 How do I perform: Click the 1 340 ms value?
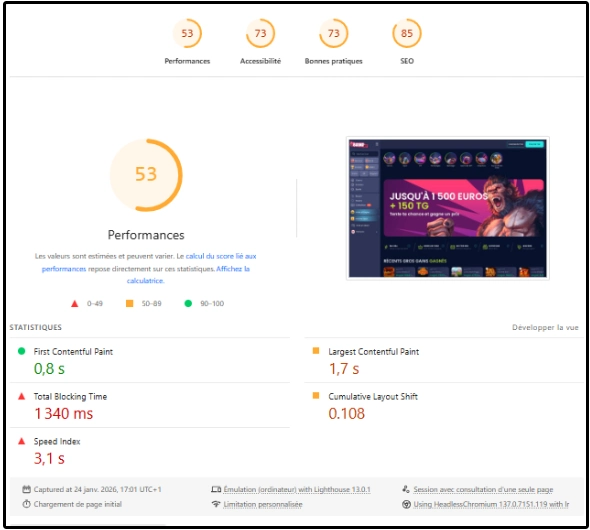[x=64, y=414]
